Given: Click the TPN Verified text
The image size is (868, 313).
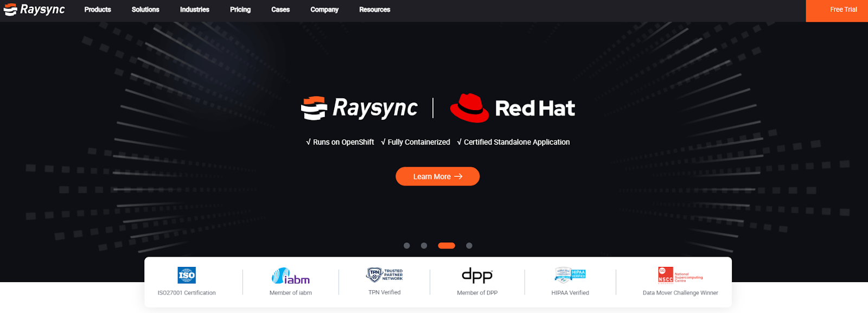Looking at the screenshot, I should coord(385,292).
